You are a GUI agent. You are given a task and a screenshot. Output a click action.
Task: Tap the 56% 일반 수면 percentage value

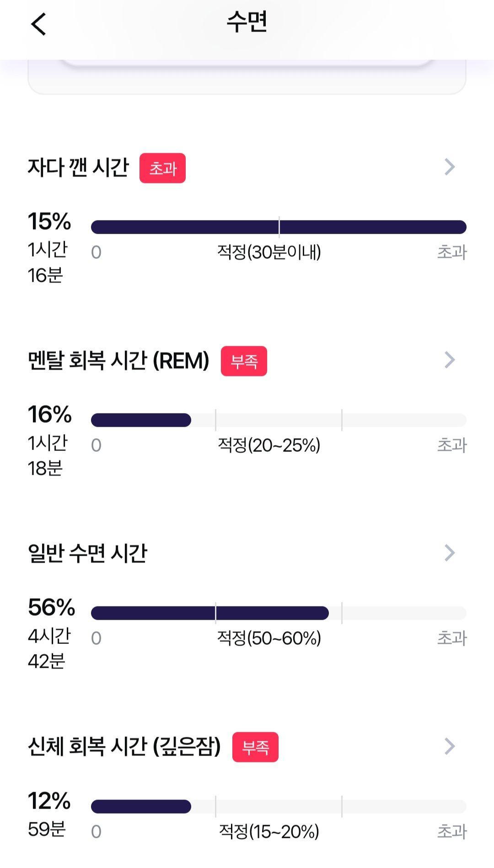pos(51,607)
